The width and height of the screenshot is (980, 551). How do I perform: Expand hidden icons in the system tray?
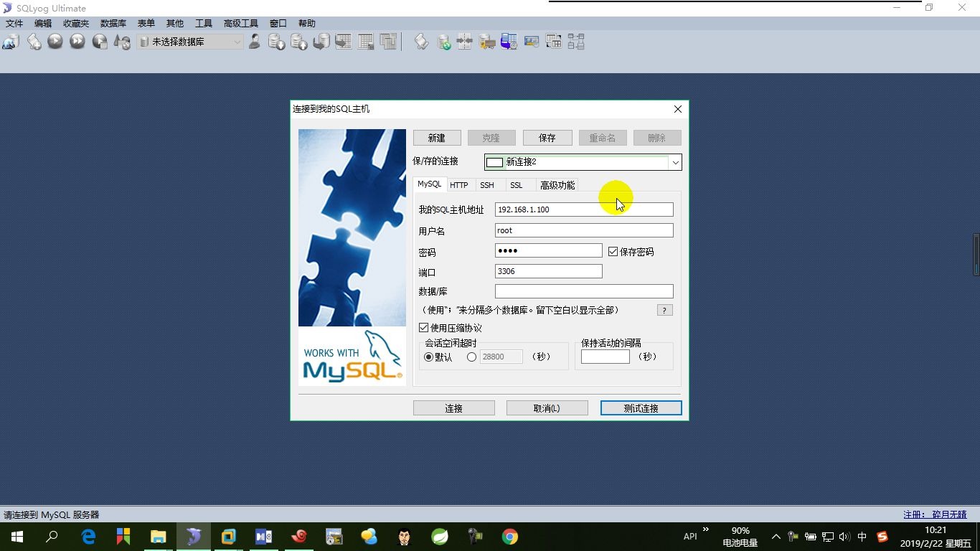pos(776,536)
